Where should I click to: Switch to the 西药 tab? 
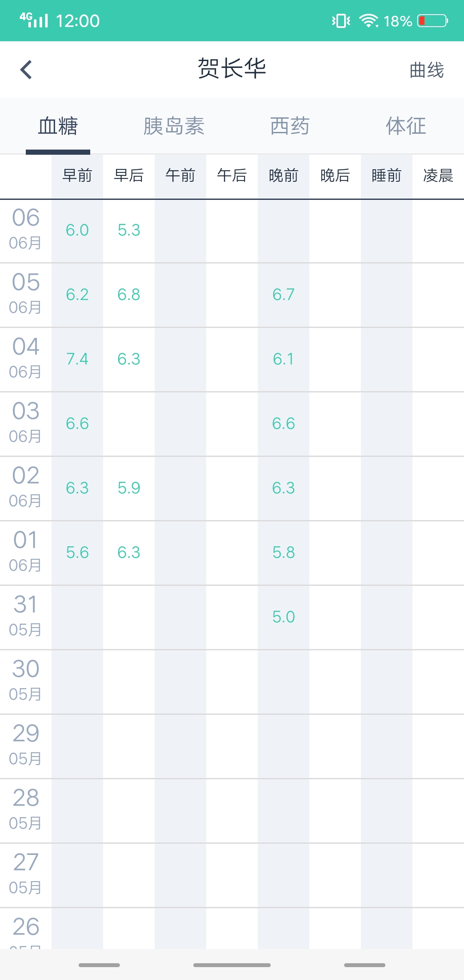(x=290, y=126)
